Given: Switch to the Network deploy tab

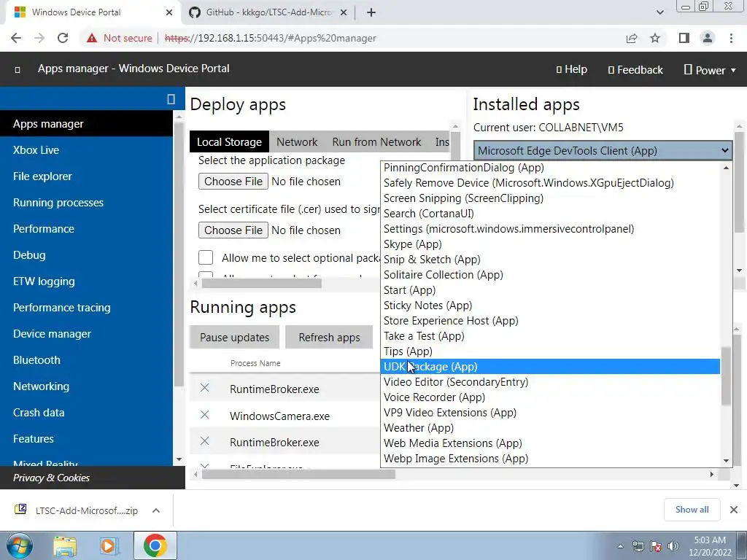Looking at the screenshot, I should pos(297,142).
